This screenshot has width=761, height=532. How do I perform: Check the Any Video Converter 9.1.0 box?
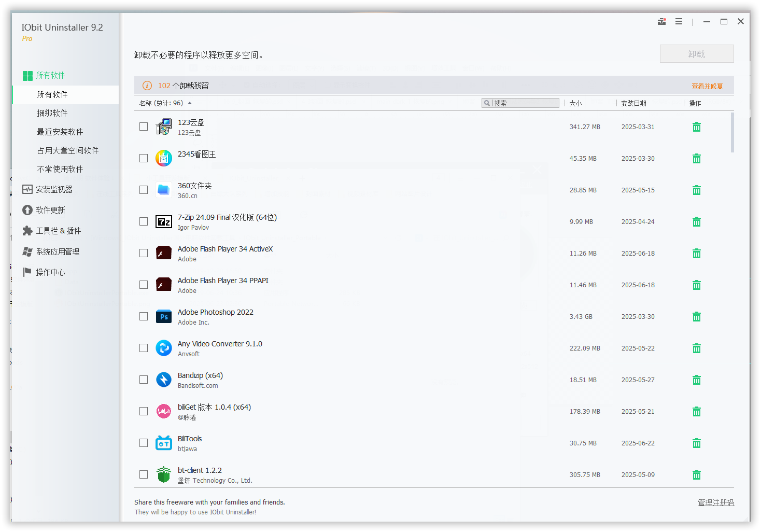click(144, 348)
